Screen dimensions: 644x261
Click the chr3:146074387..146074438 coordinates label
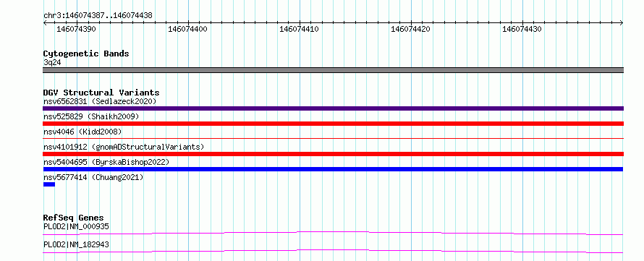click(x=98, y=16)
